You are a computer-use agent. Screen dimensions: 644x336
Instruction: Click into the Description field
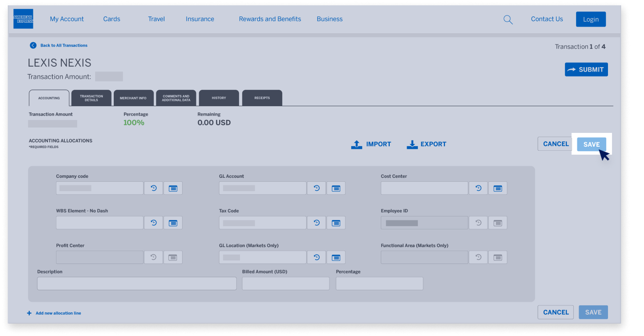[x=136, y=284]
